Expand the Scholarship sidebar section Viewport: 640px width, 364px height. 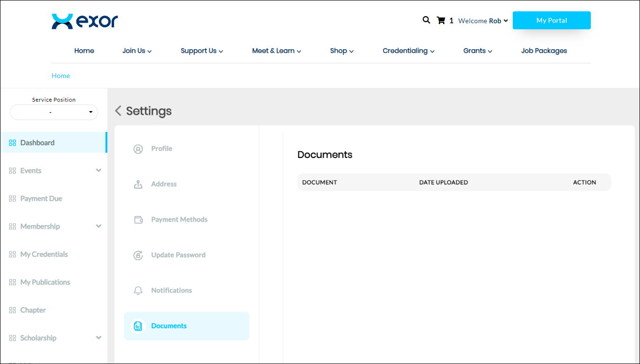[98, 338]
